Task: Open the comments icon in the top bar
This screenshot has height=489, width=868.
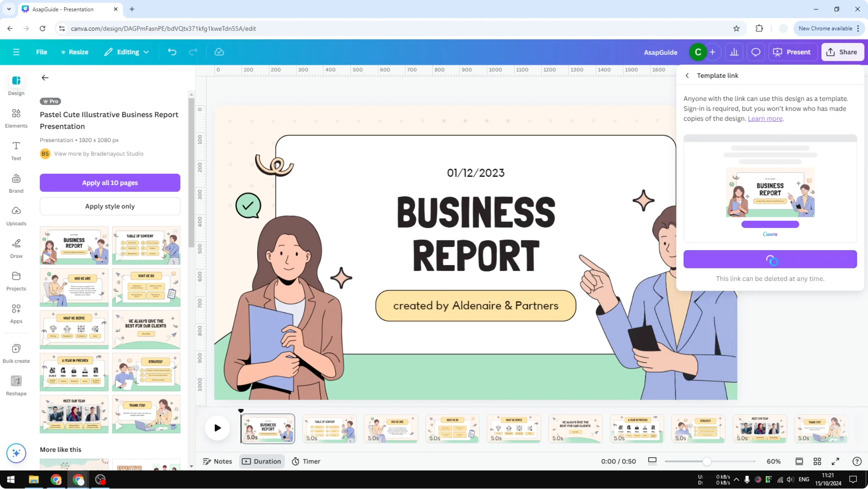Action: point(756,52)
